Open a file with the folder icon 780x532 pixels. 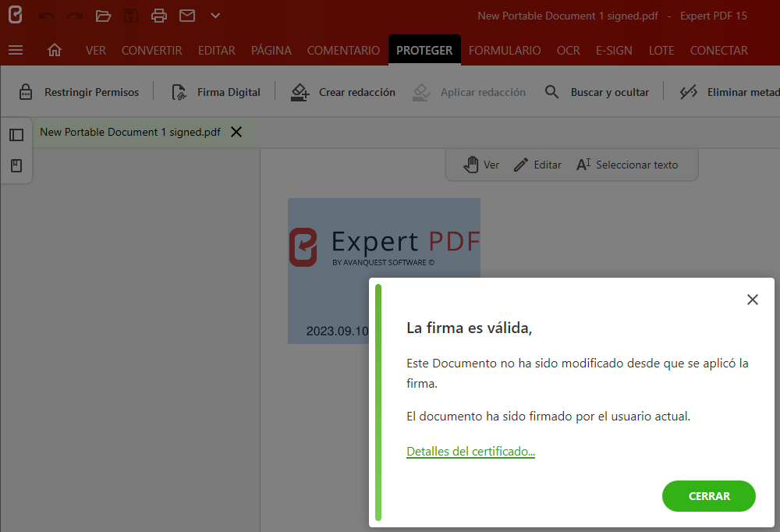click(103, 16)
